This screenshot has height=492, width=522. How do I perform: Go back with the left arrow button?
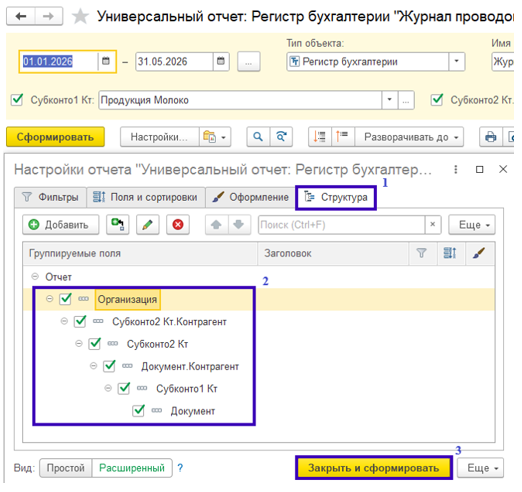(21, 16)
